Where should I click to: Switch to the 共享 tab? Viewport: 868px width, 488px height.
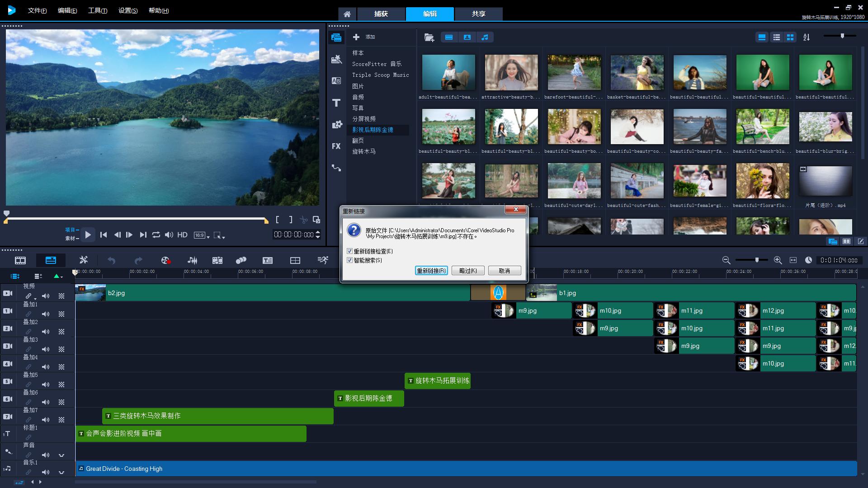point(478,14)
